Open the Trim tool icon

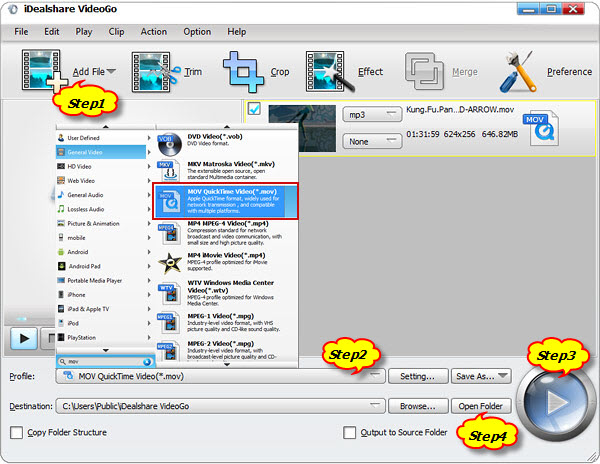(x=155, y=72)
